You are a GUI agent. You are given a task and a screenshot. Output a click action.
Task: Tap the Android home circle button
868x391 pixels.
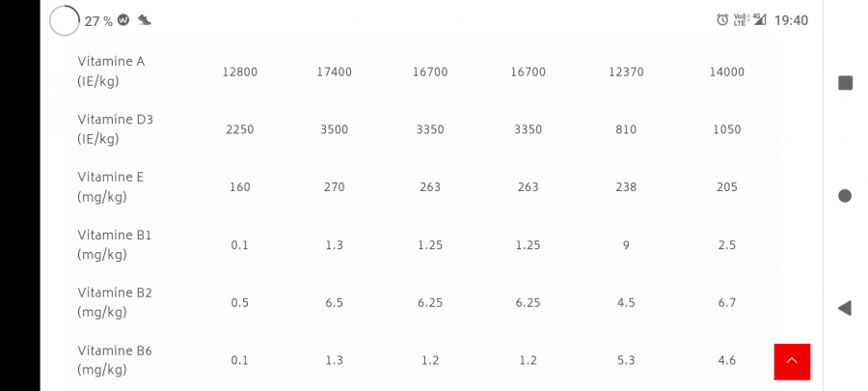[x=845, y=195]
